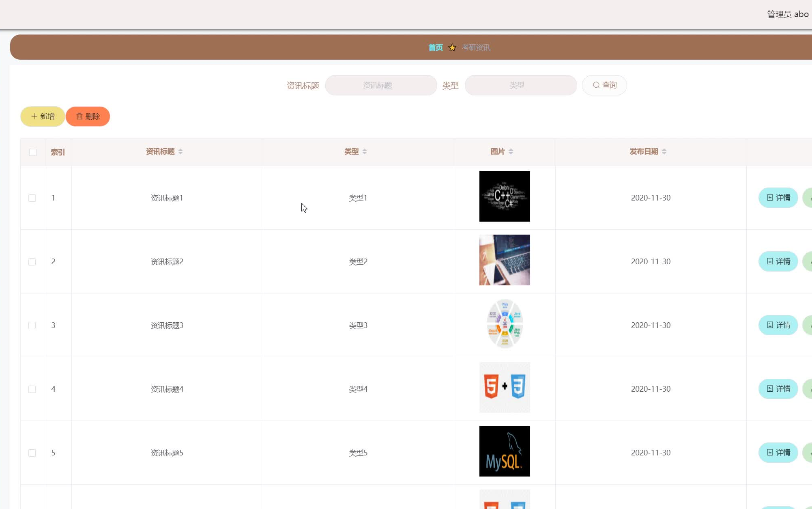812x509 pixels.
Task: Click the 索引 column header
Action: tap(58, 152)
